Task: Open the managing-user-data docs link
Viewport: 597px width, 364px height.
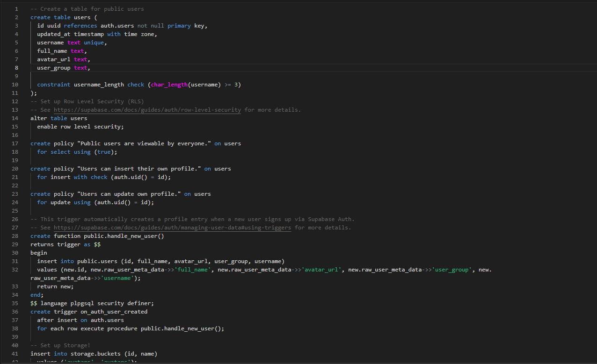Action: 172,228
